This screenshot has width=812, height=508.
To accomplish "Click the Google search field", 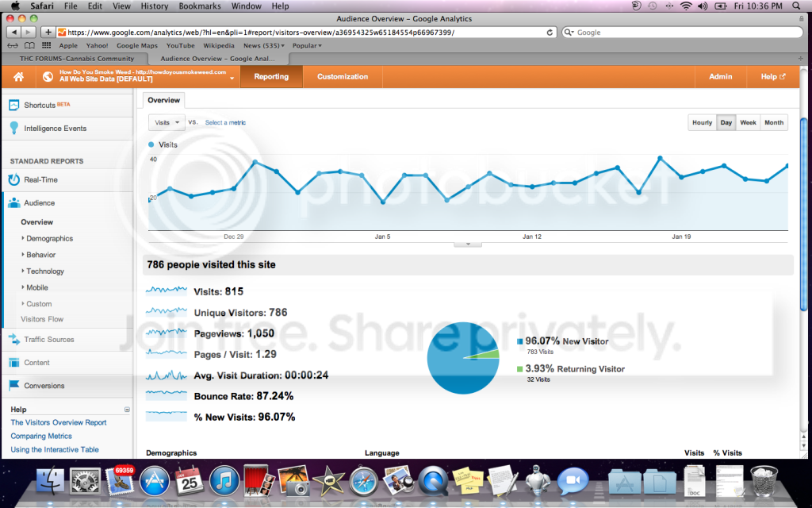I will [x=683, y=32].
